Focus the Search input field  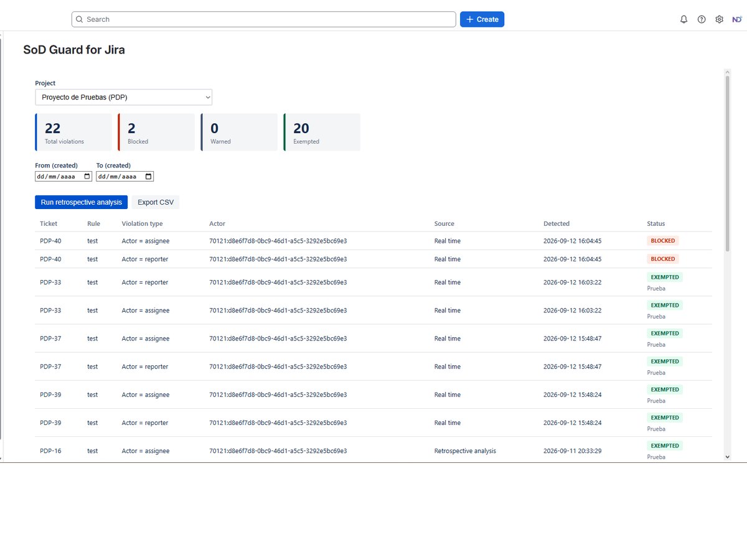[264, 19]
